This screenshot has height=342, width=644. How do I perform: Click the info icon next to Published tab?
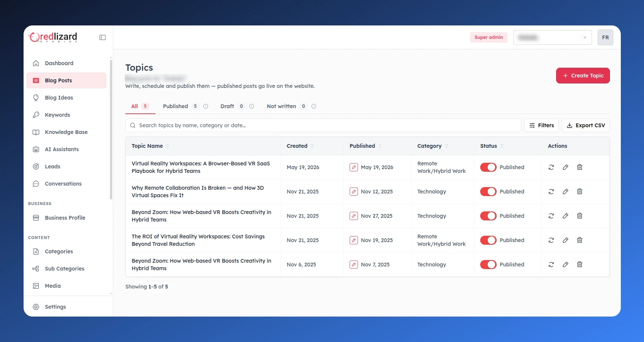[206, 106]
